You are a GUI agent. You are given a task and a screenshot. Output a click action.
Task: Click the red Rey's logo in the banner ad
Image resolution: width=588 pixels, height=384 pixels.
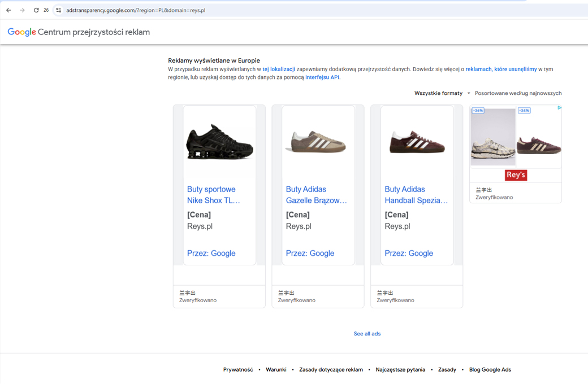(x=516, y=175)
